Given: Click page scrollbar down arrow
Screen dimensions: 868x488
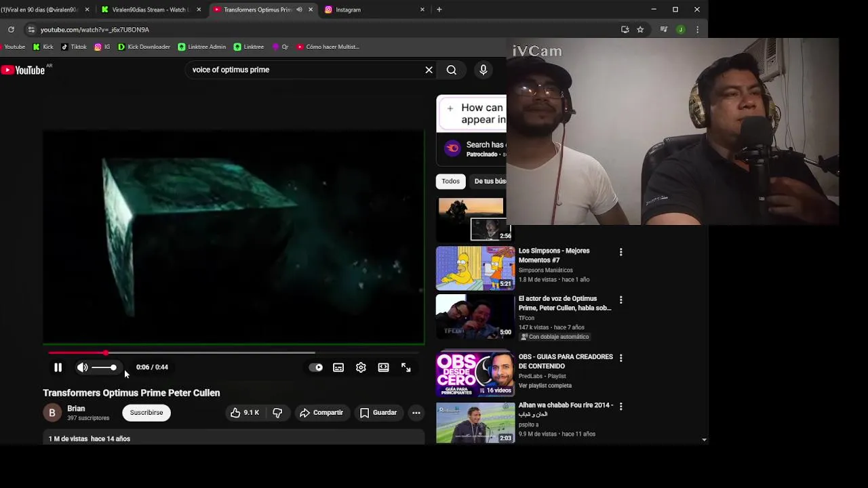Looking at the screenshot, I should [704, 440].
